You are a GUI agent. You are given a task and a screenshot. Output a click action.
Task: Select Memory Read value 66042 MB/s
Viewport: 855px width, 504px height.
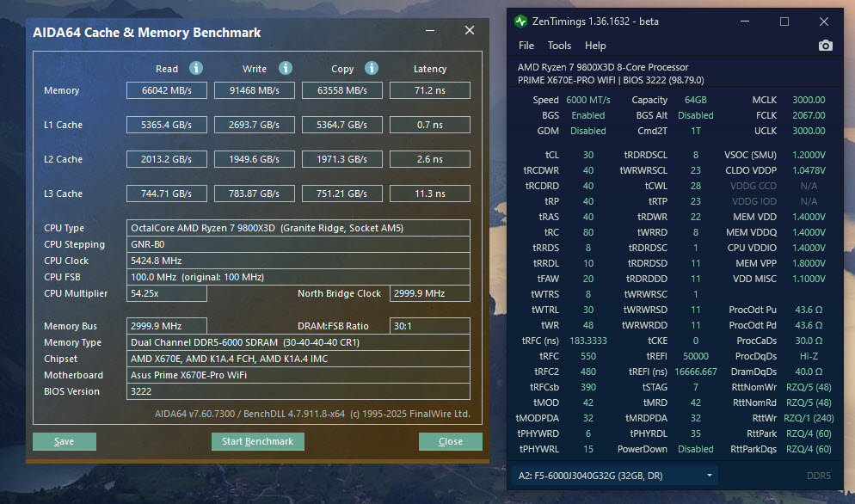click(167, 90)
